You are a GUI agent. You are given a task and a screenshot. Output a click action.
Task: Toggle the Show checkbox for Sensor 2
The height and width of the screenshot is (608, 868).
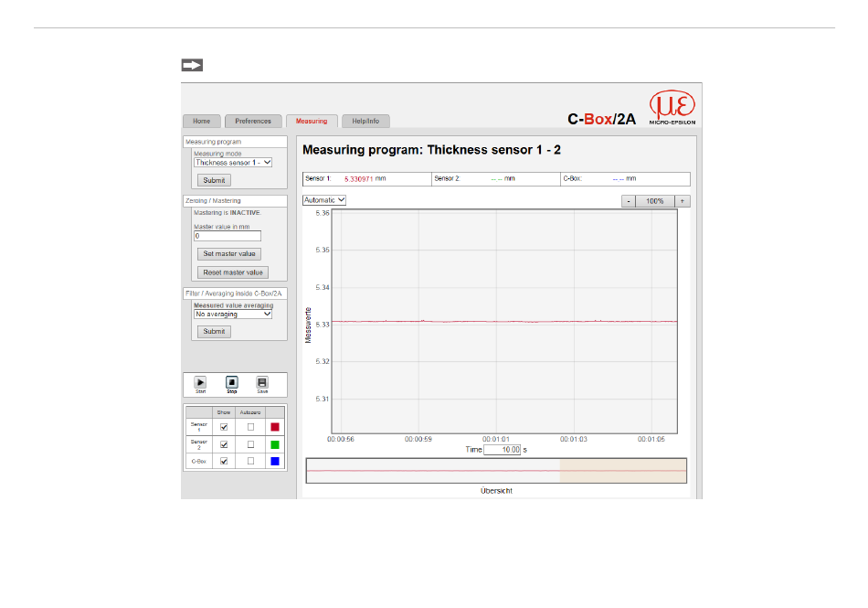click(224, 444)
